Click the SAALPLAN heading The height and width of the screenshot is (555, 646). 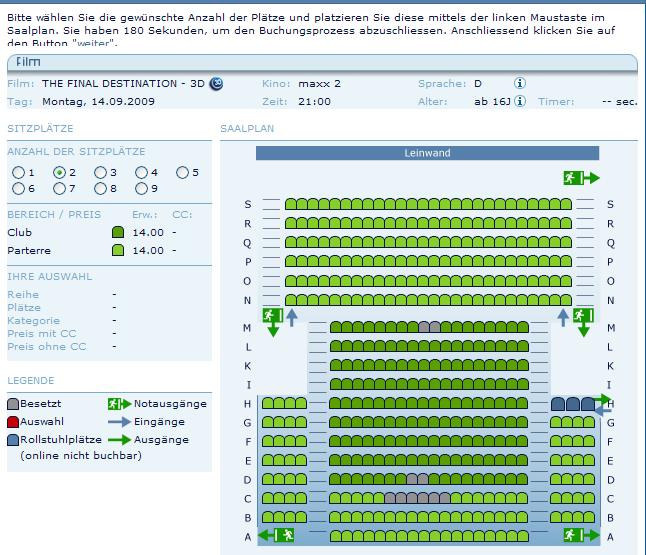click(247, 129)
